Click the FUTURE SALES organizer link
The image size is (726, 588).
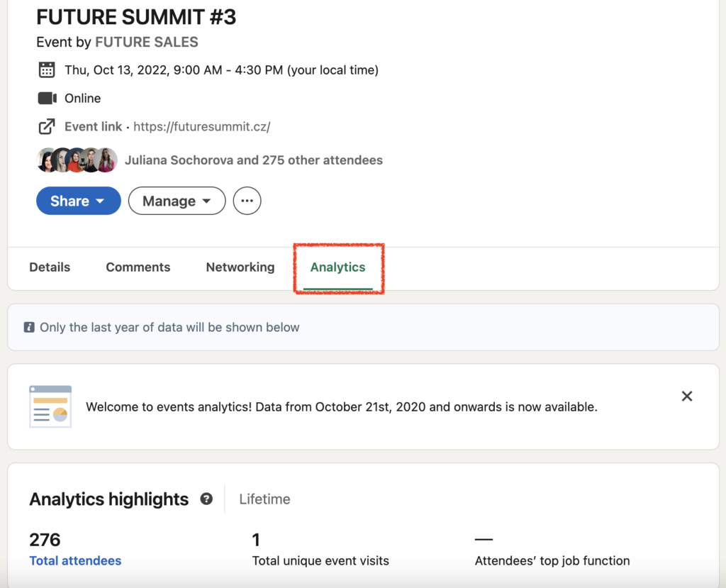click(x=147, y=42)
